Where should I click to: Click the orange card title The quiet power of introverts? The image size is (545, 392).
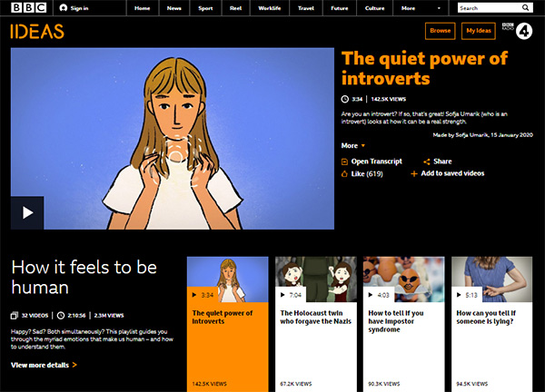pyautogui.click(x=223, y=317)
